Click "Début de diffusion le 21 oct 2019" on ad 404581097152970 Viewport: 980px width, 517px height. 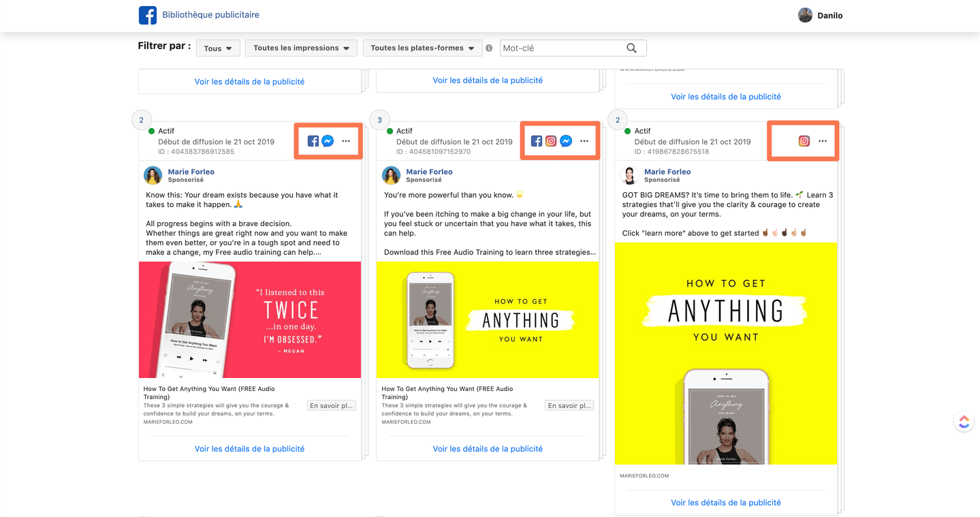pyautogui.click(x=454, y=142)
